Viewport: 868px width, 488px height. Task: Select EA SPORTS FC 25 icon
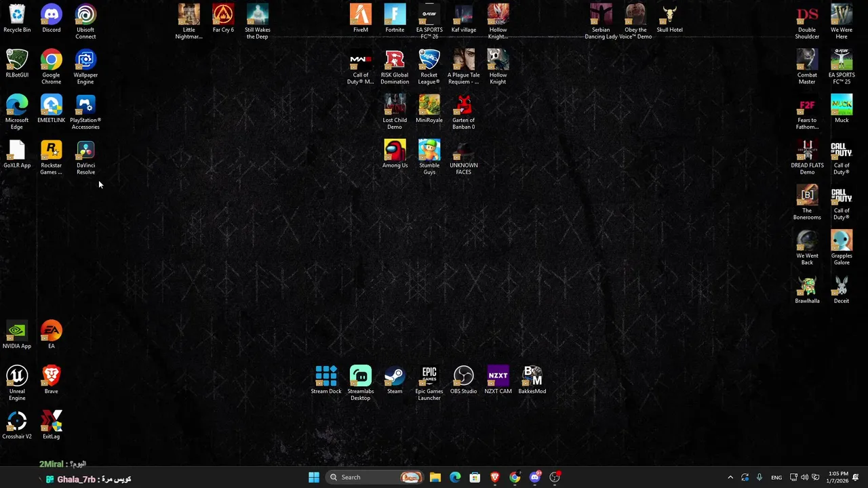click(842, 67)
